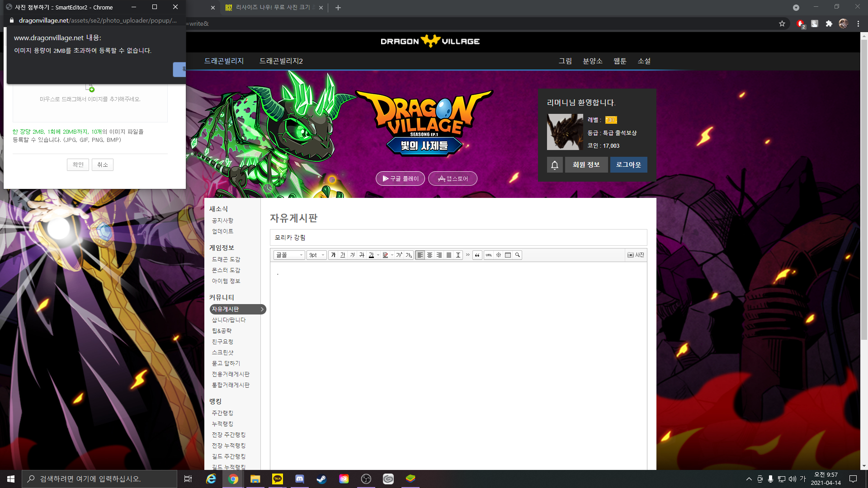Open find and replace tool
The image size is (868, 488).
(x=517, y=255)
